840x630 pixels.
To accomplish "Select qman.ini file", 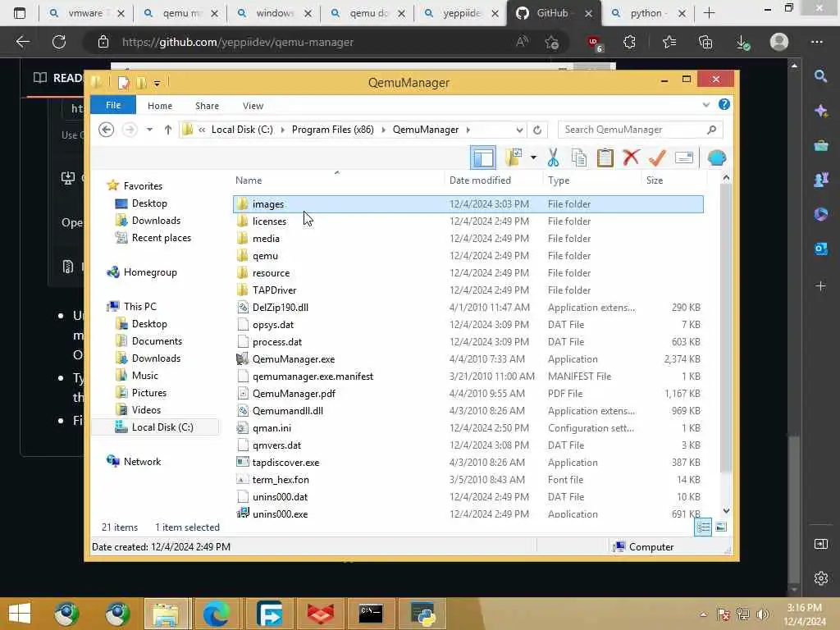I will (468, 427).
